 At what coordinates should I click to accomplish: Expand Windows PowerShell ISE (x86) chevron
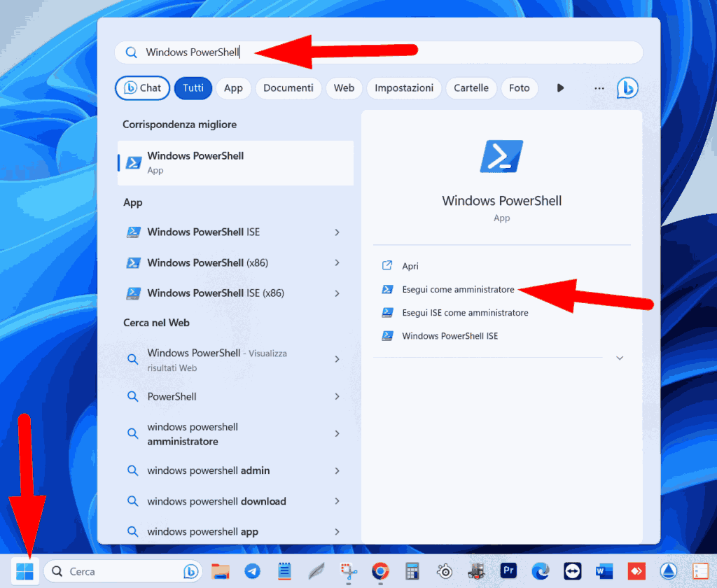(337, 293)
